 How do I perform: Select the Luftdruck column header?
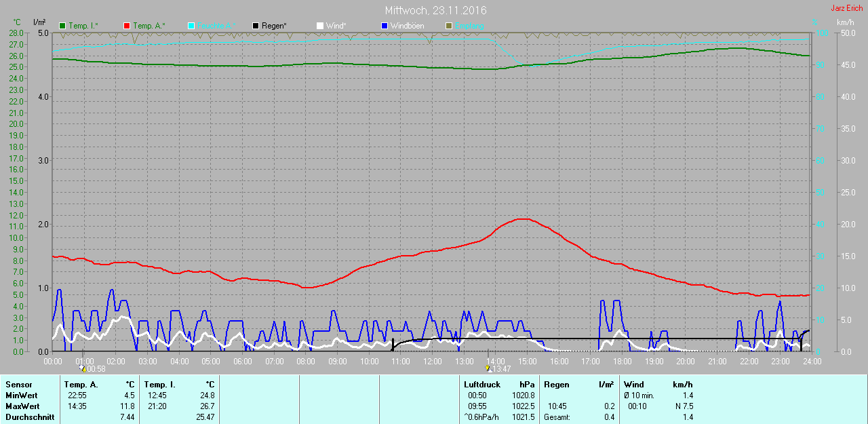pyautogui.click(x=482, y=385)
